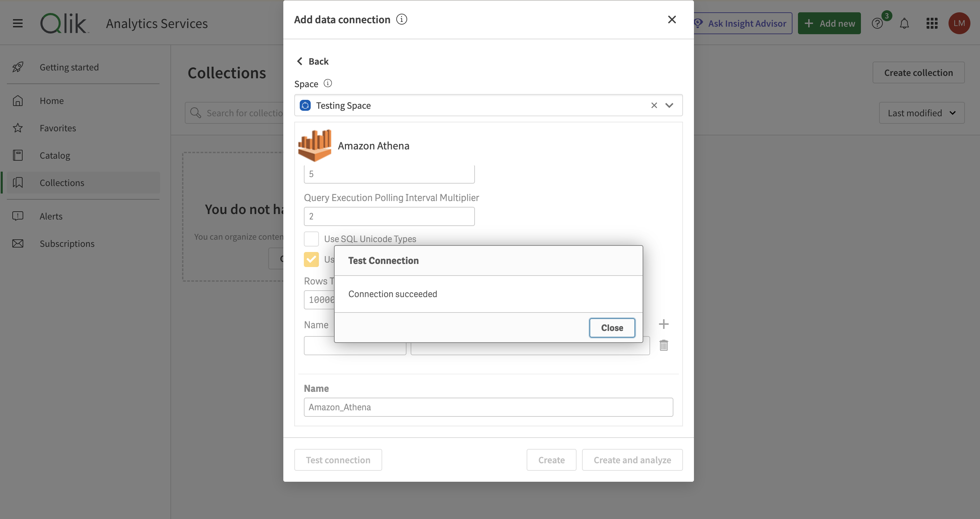Click the connection Name field Amazon_Athena
Viewport: 980px width, 519px height.
tap(488, 407)
